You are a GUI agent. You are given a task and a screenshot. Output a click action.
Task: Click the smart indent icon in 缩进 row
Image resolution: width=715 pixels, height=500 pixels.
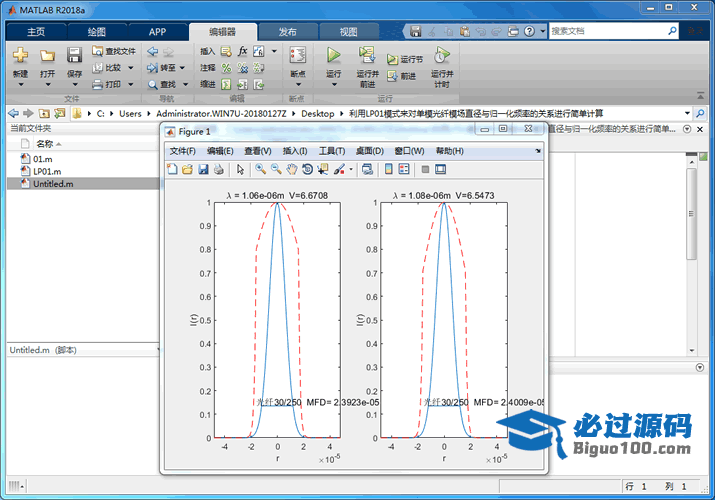pos(226,84)
